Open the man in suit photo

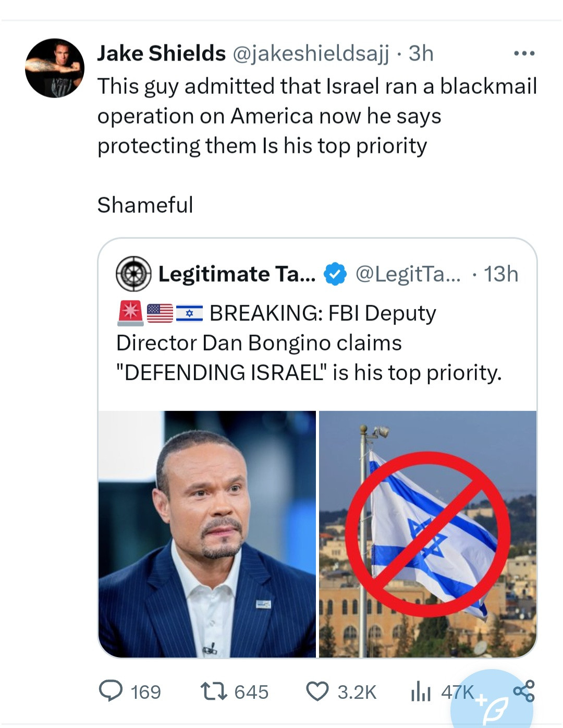pos(207,533)
